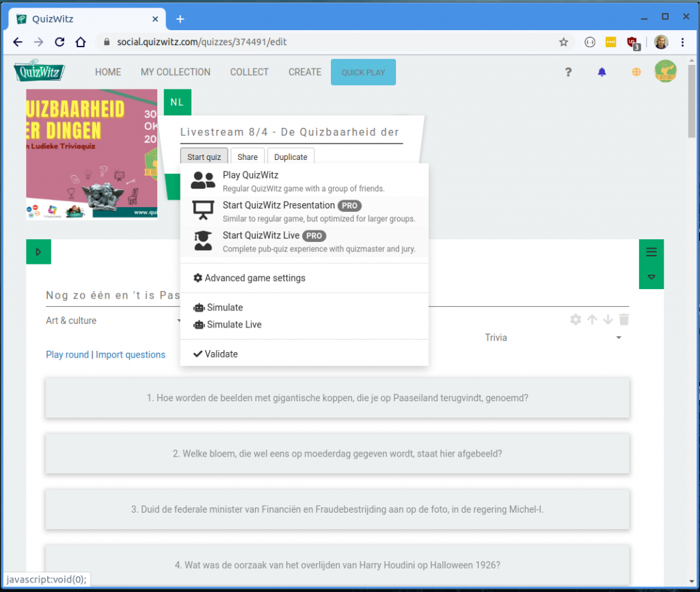Open Advanced game settings
Screen dimensions: 700x592
click(304, 278)
